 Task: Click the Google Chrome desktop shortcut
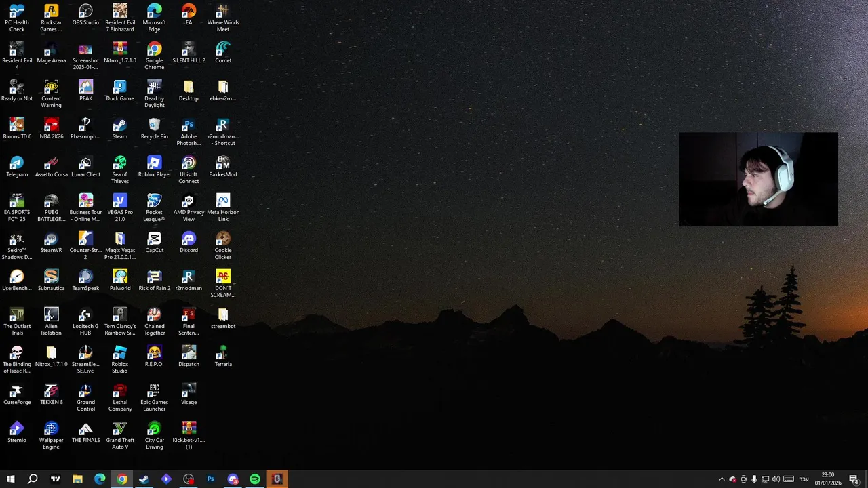coord(154,56)
